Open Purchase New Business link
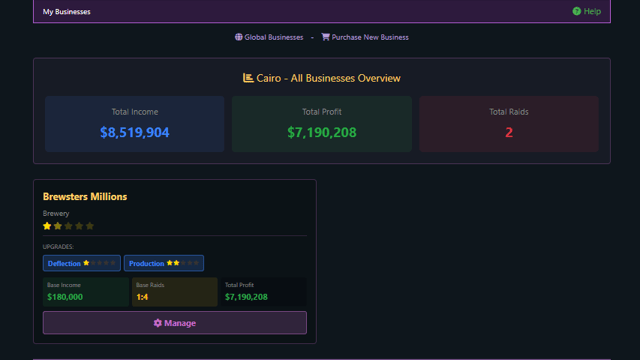The height and width of the screenshot is (360, 640). [x=365, y=37]
